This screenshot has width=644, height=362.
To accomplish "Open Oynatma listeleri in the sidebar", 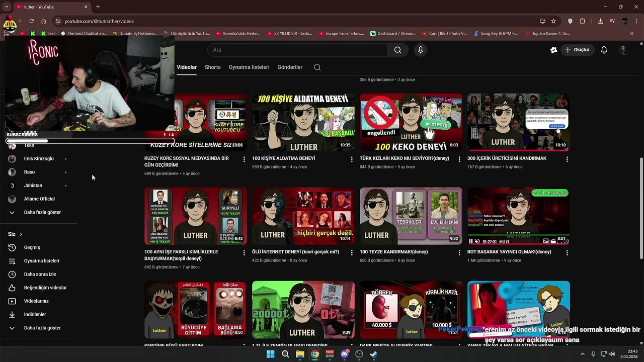I will click(41, 261).
